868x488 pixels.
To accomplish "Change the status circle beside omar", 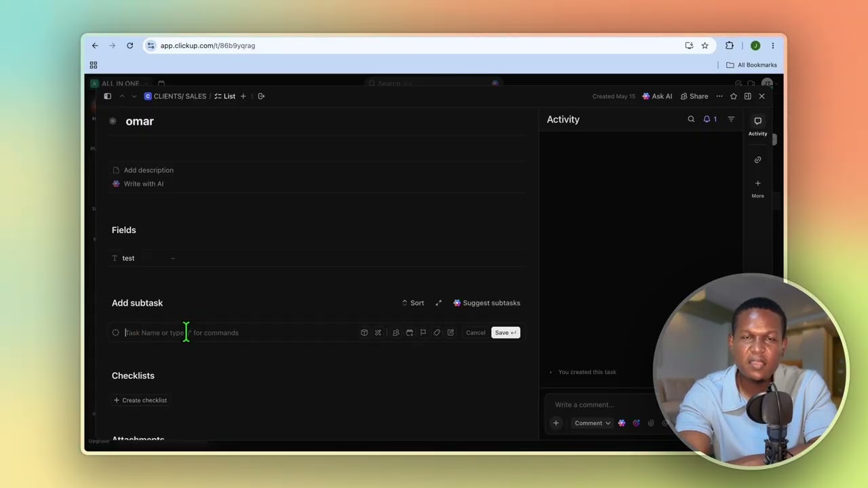I will tap(113, 121).
